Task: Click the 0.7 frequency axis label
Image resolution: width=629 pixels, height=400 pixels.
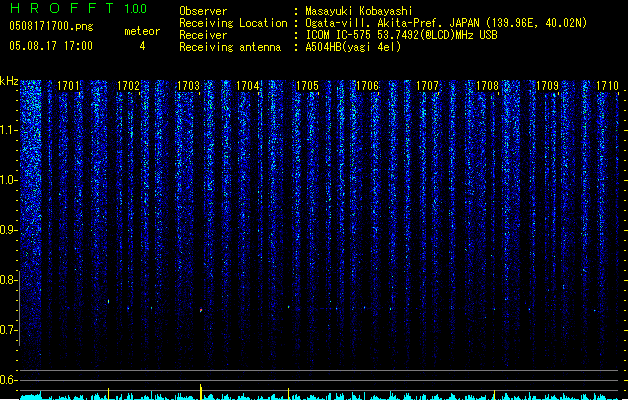Action: click(8, 330)
